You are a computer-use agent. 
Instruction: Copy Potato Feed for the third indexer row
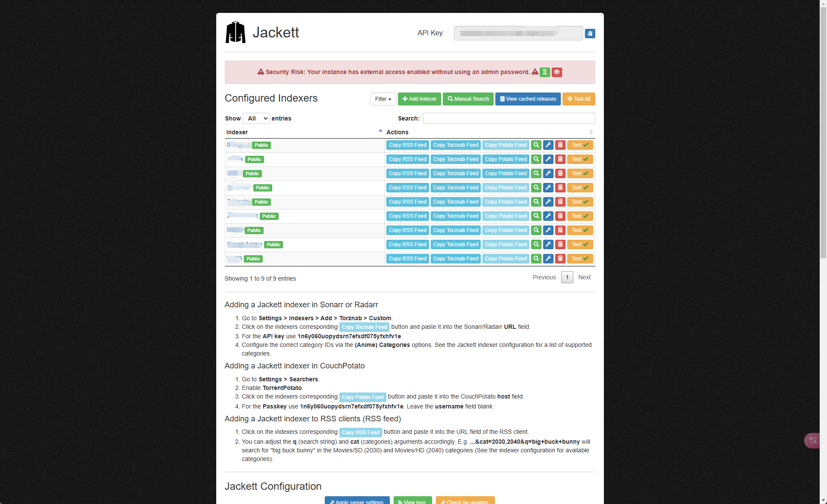[506, 173]
